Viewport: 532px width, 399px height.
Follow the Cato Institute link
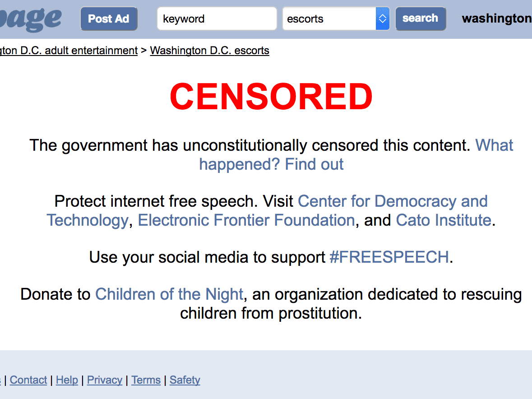pyautogui.click(x=443, y=220)
